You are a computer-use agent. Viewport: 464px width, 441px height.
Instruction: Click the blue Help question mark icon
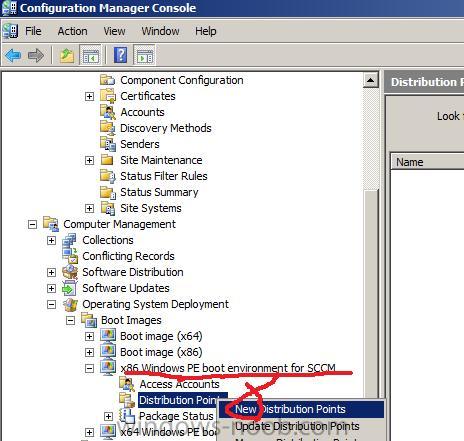(120, 55)
